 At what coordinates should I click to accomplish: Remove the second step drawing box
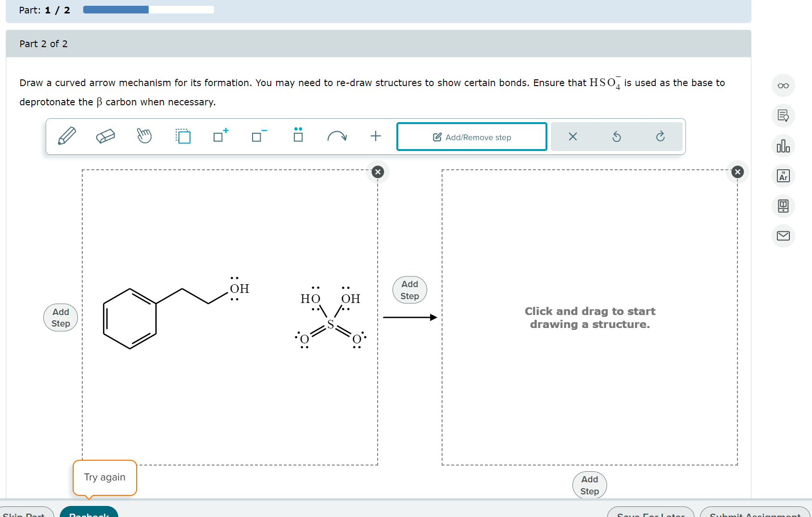738,172
